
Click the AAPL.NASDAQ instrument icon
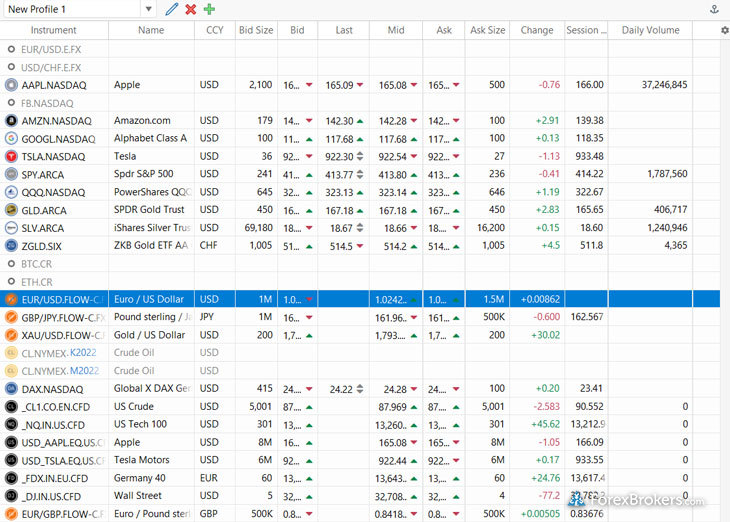coord(11,85)
